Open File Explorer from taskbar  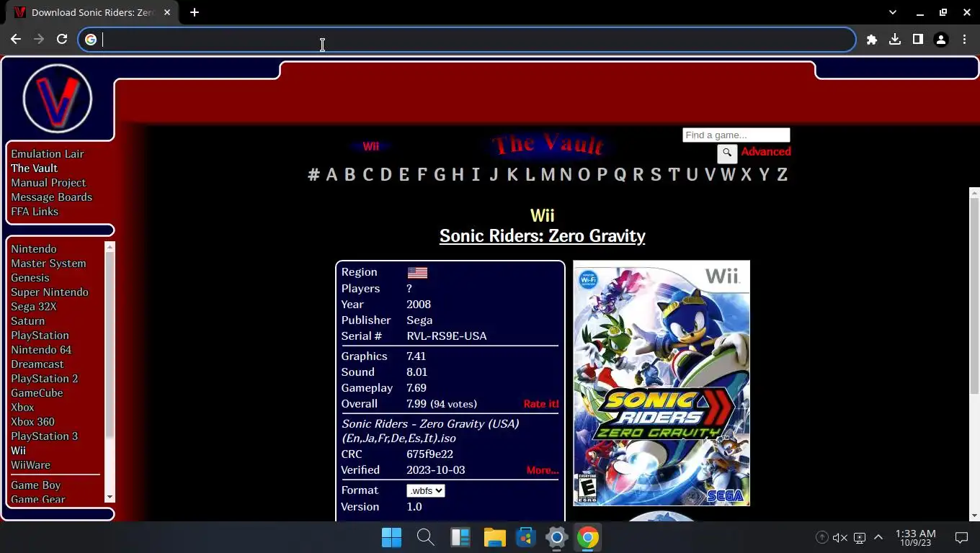pos(494,537)
